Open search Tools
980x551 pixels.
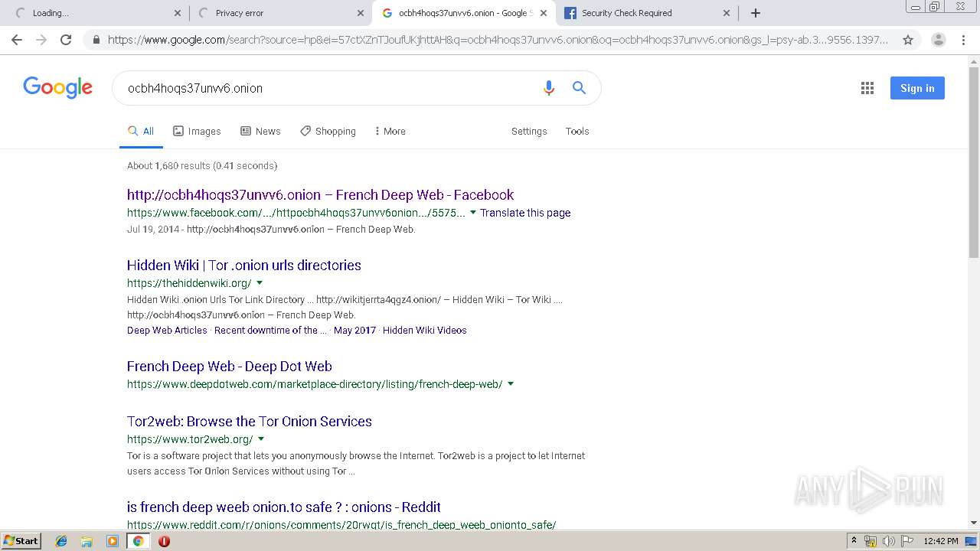[577, 132]
